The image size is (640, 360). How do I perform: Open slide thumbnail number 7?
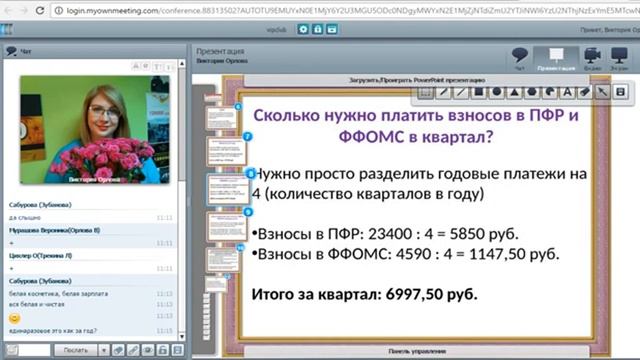[227, 151]
